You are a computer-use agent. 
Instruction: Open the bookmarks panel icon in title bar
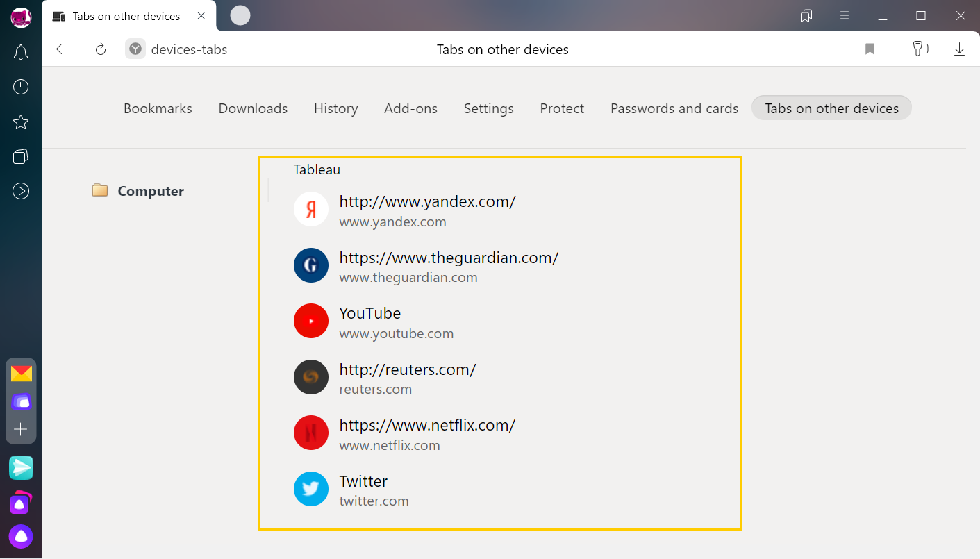[806, 16]
